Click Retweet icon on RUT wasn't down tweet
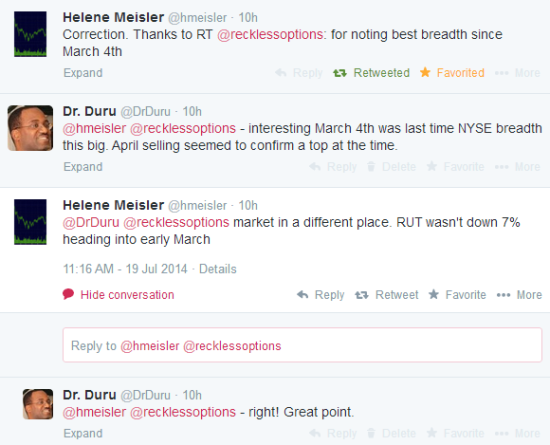The width and height of the screenshot is (550, 445). 362,295
